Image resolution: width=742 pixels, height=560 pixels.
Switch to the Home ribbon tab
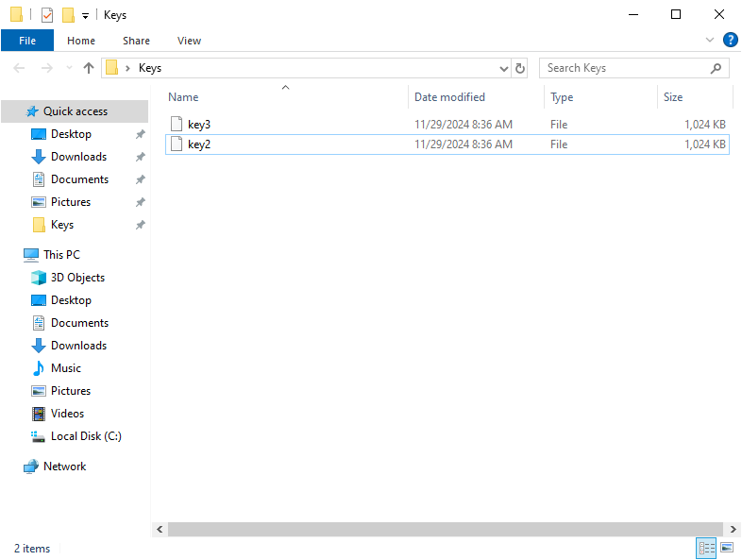pos(81,41)
